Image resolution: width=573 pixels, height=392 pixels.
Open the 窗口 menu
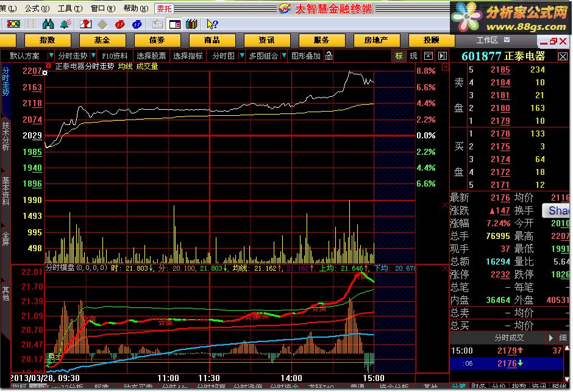102,9
